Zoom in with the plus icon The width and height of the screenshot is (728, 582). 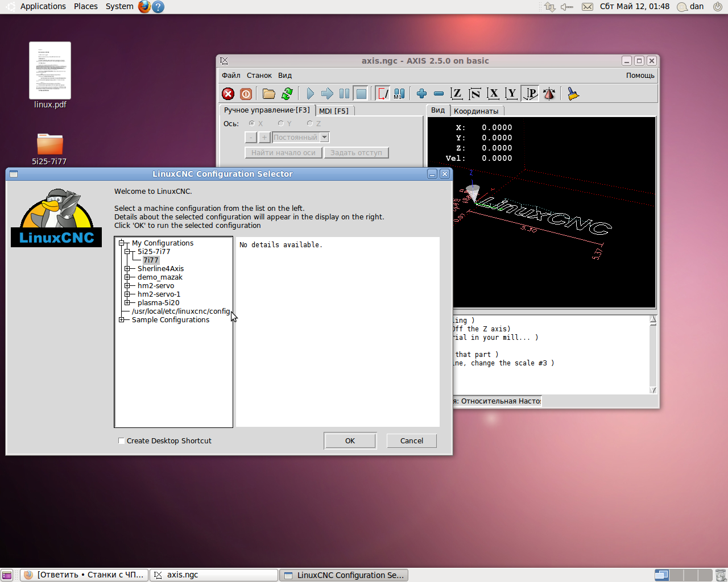[421, 94]
